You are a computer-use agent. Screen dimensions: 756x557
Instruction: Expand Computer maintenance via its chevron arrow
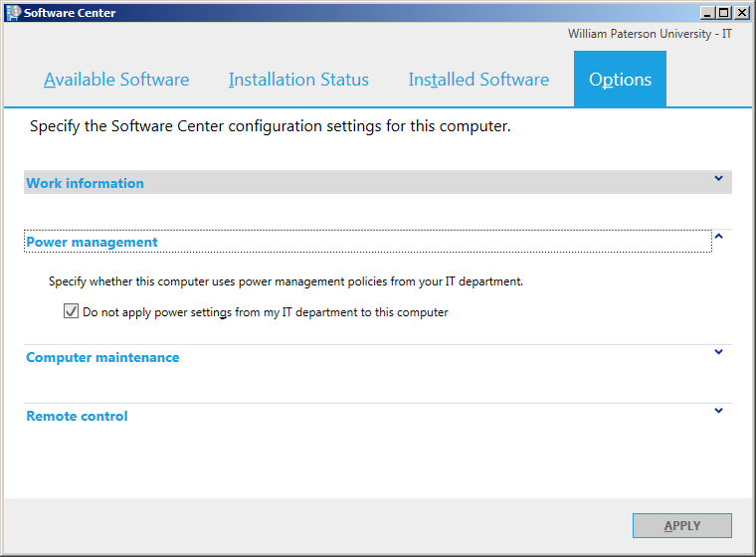coord(718,352)
